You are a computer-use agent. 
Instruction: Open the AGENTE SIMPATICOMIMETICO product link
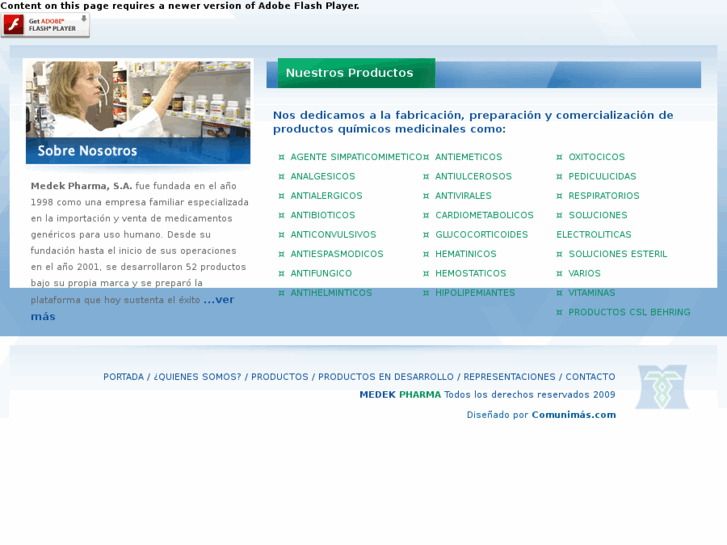356,157
